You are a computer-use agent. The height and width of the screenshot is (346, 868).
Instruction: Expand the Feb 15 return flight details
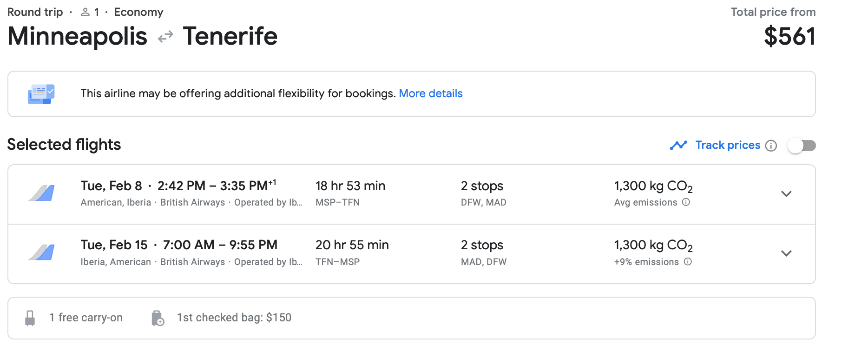pyautogui.click(x=786, y=253)
